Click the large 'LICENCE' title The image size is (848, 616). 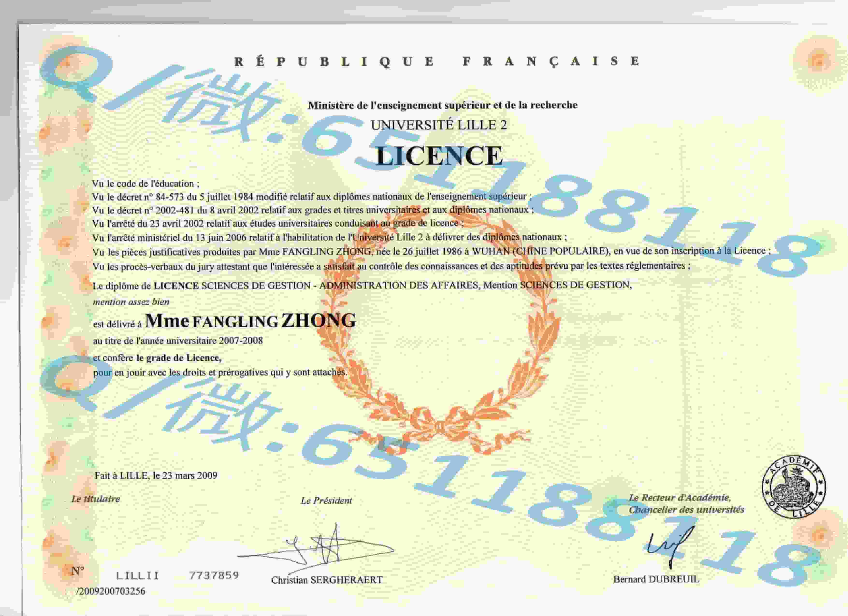click(439, 156)
